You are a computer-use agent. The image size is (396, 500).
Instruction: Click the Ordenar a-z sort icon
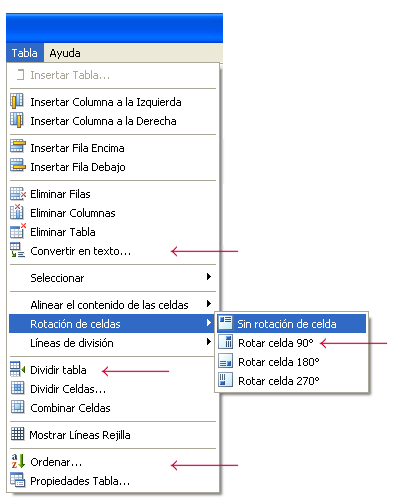point(18,461)
